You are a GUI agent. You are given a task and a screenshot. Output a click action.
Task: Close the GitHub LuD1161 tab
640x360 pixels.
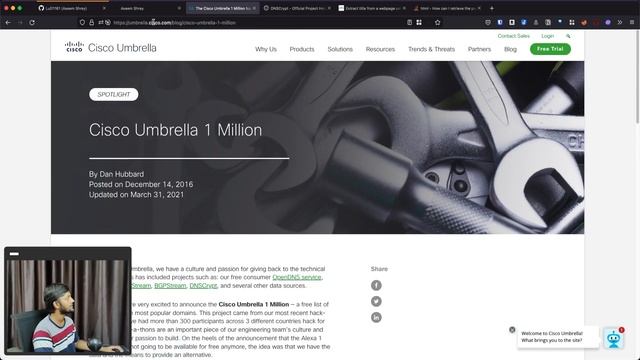click(104, 8)
